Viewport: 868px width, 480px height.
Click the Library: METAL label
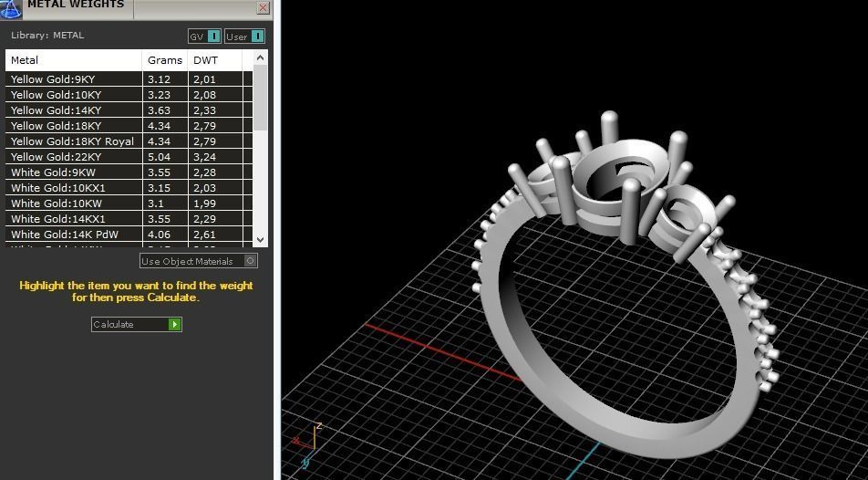tap(47, 35)
